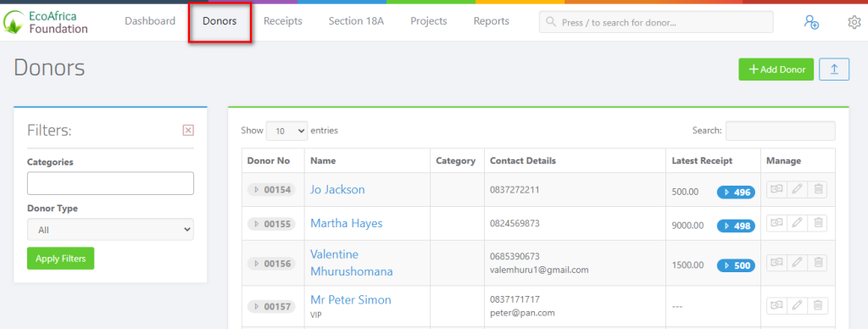Click phone number 0837171717

(x=515, y=299)
